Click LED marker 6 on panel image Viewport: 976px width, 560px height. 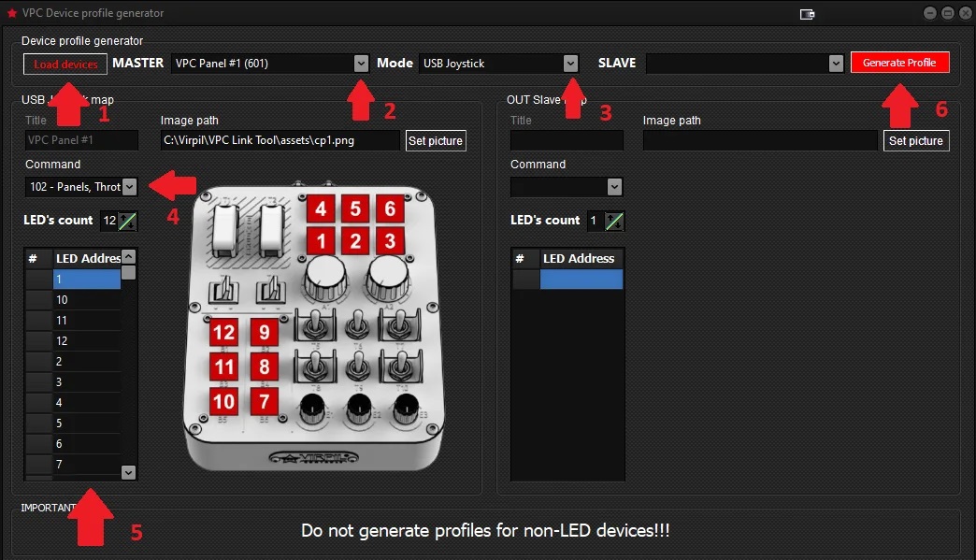coord(390,208)
